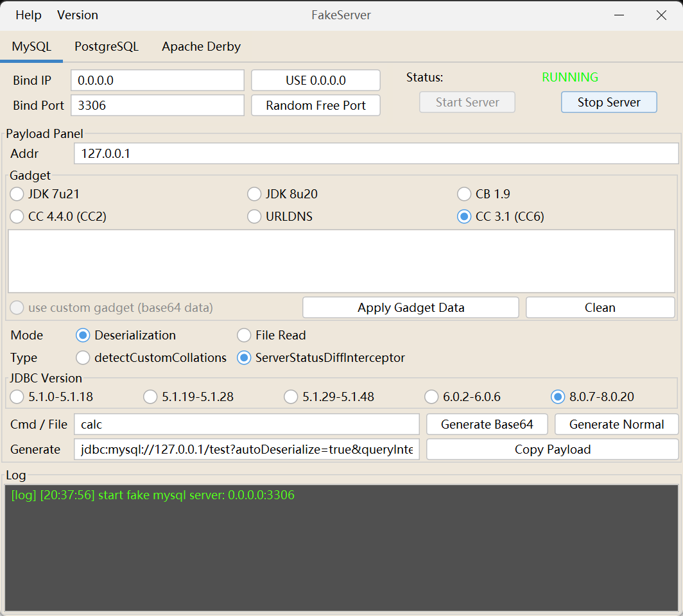
Task: Click the start fake mysql server log line
Action: pyautogui.click(x=153, y=495)
